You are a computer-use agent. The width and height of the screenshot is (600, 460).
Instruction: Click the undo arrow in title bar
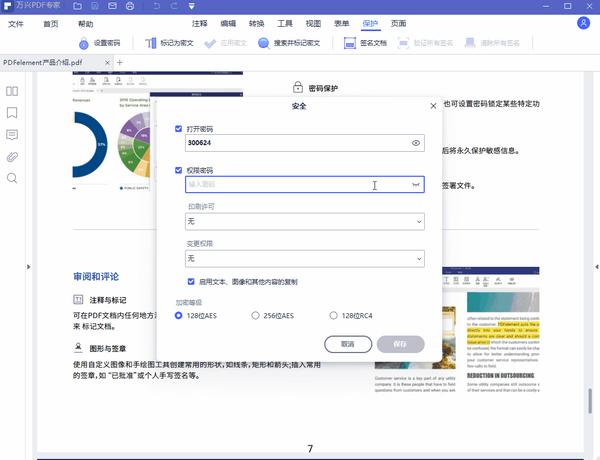[157, 6]
